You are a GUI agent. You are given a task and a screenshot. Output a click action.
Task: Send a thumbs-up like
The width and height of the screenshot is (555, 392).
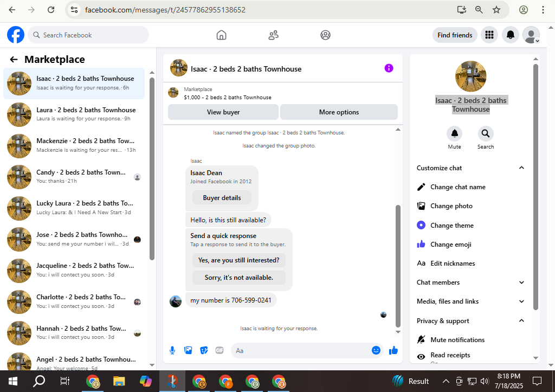393,351
